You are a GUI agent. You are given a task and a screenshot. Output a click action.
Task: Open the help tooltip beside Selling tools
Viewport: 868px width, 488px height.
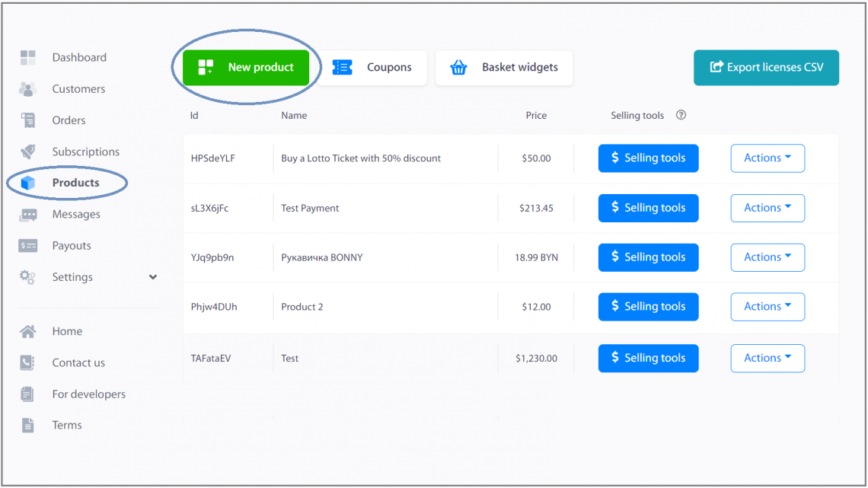681,115
